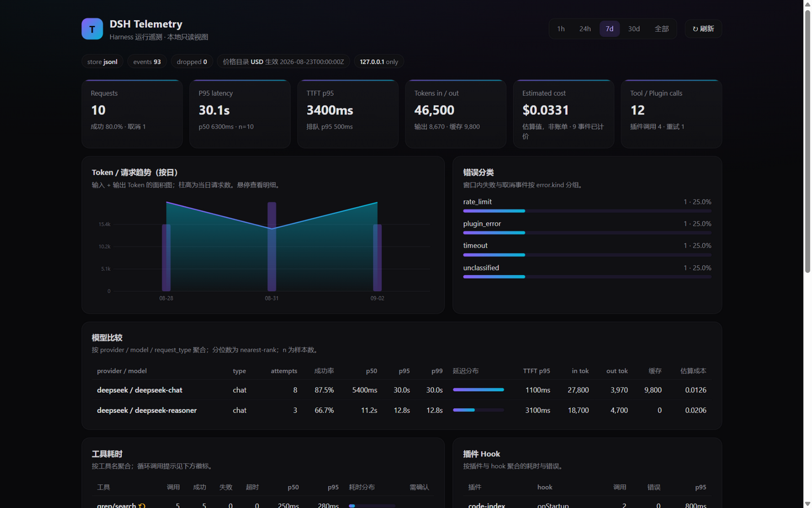Screen dimensions: 812x508
Task: Click the out tok column header
Action: (x=617, y=371)
